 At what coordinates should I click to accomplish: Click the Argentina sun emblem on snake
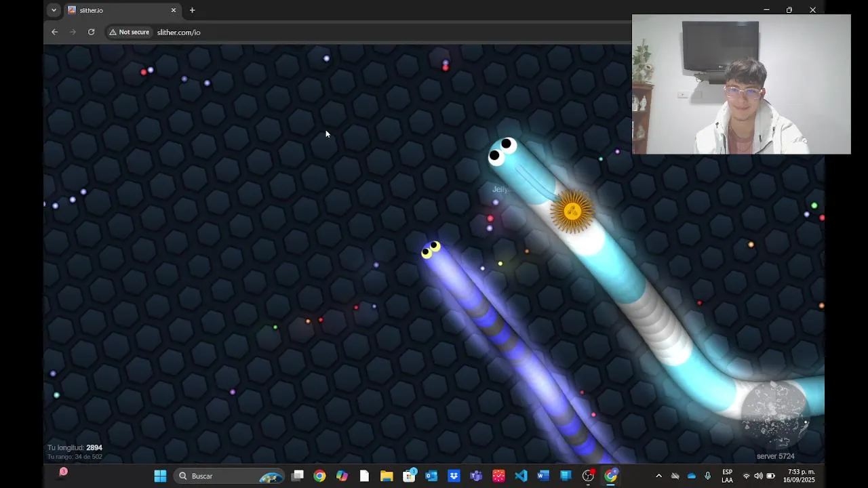tap(573, 211)
